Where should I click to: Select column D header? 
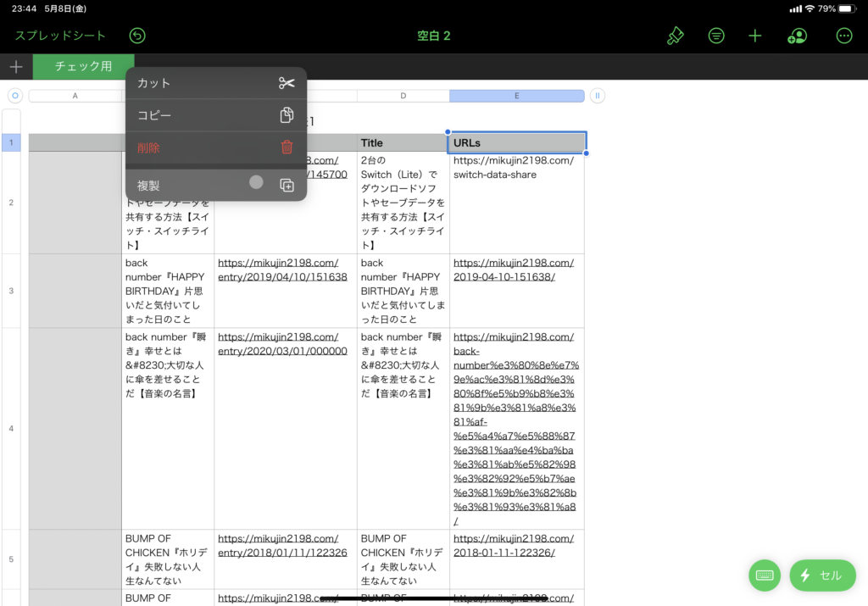click(x=403, y=96)
